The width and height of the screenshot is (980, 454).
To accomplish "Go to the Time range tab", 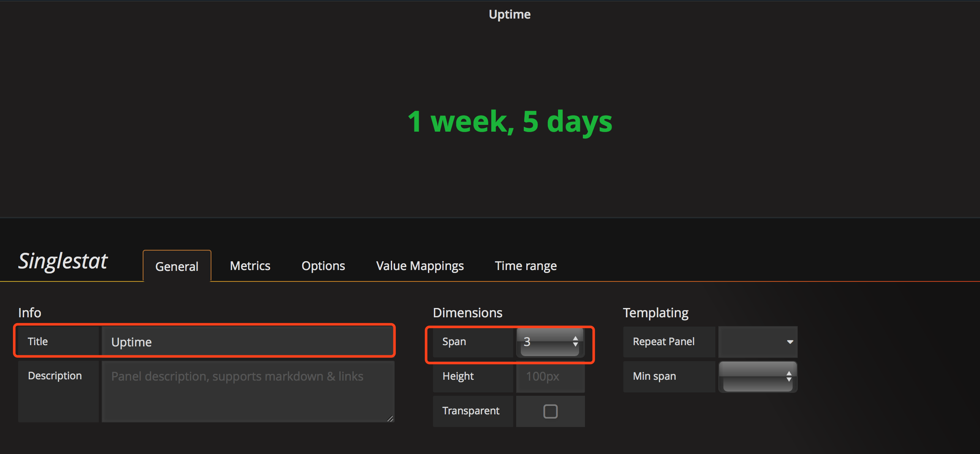I will click(525, 266).
